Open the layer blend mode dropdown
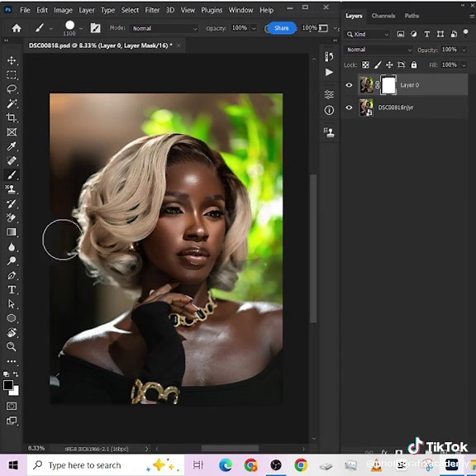The height and width of the screenshot is (476, 476). coord(378,50)
